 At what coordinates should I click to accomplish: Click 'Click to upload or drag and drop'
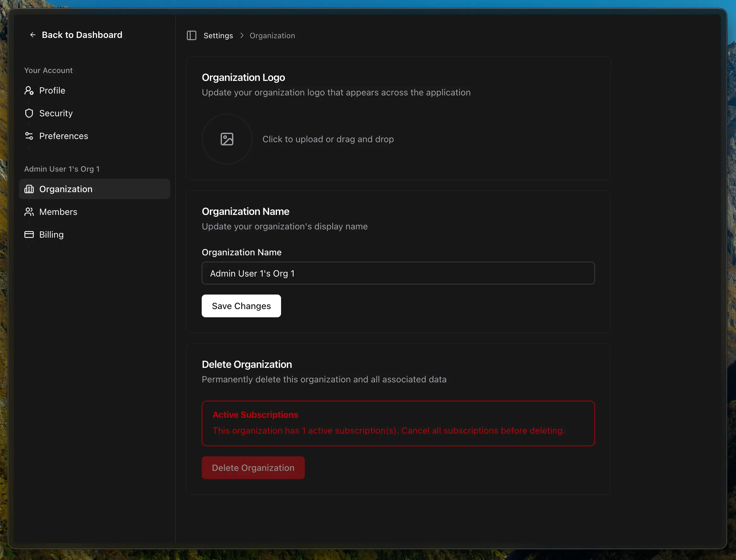click(x=328, y=139)
